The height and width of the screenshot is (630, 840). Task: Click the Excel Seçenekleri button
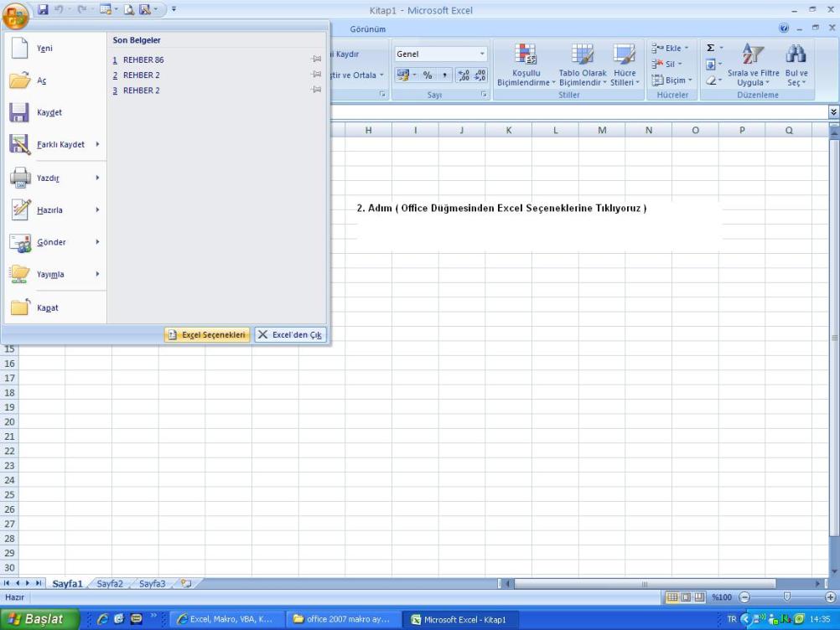click(207, 334)
